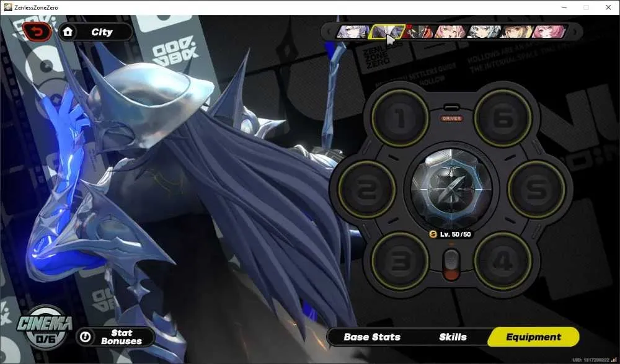Toggle the DRIVER indicator label
Image resolution: width=620 pixels, height=364 pixels.
coord(451,118)
